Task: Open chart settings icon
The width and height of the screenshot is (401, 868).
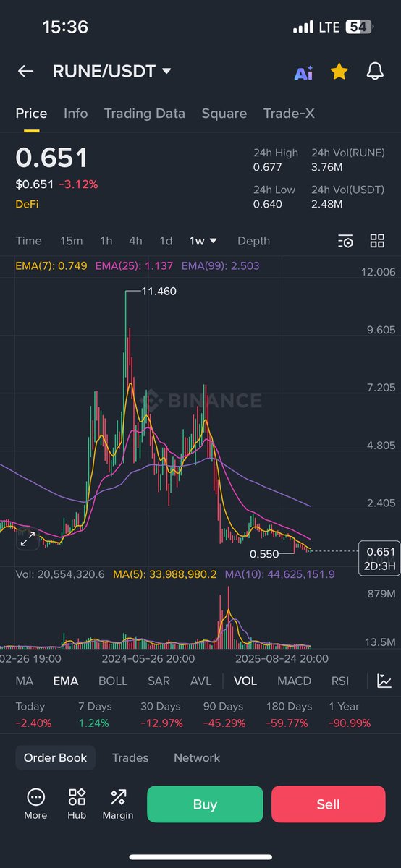Action: pos(345,241)
